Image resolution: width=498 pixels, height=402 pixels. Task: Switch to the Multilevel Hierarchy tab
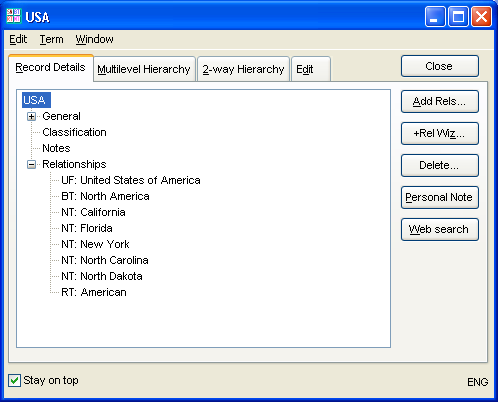coord(144,69)
